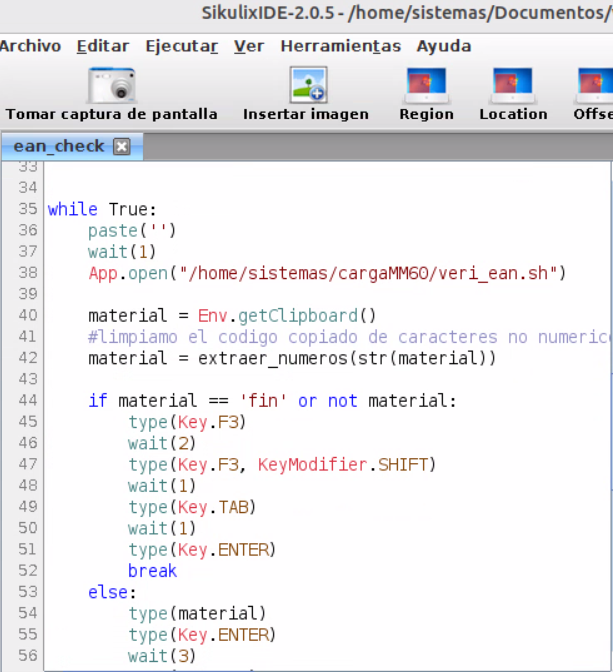Open the Herramientas menu

point(341,46)
